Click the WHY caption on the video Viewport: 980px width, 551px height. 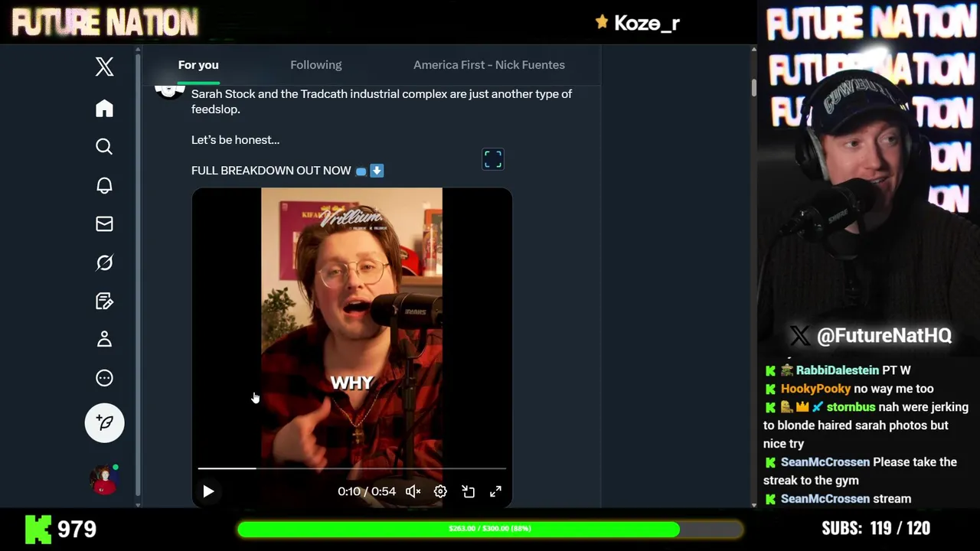pos(351,383)
